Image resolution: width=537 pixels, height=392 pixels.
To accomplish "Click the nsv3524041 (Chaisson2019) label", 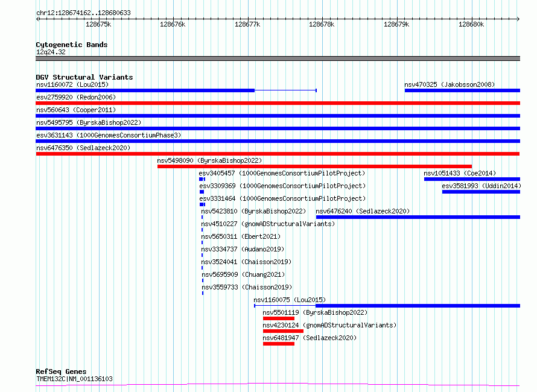I will tap(246, 262).
